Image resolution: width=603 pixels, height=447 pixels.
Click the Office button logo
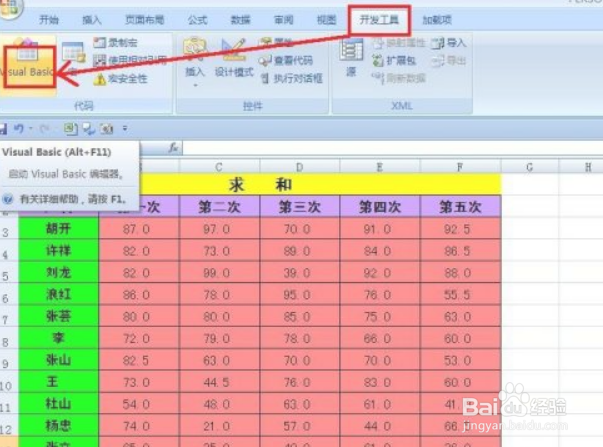coord(10,7)
